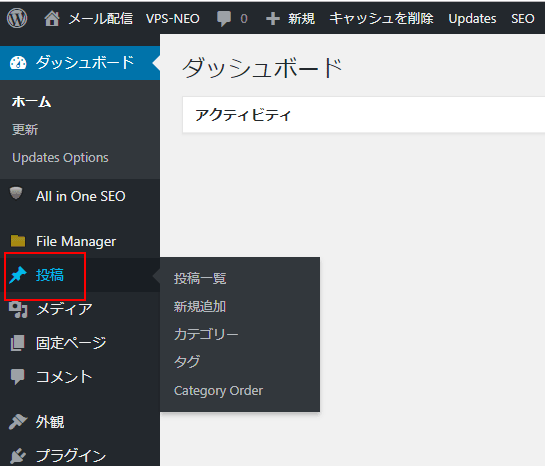Select Category Order submenu entry

pos(218,391)
